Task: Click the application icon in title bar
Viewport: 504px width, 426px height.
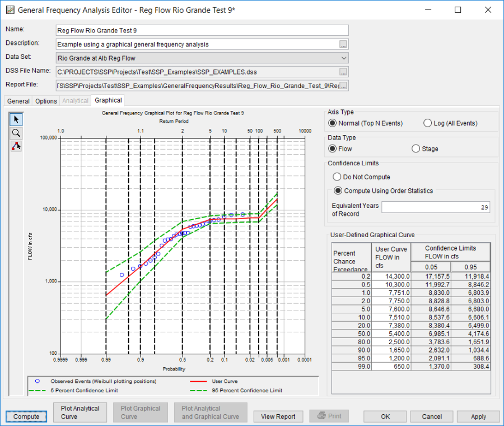Action: click(10, 10)
